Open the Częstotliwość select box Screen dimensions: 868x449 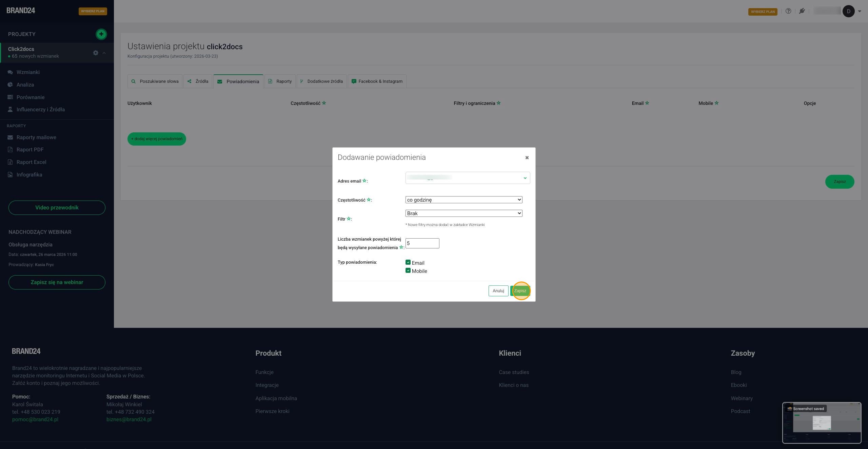(x=464, y=200)
